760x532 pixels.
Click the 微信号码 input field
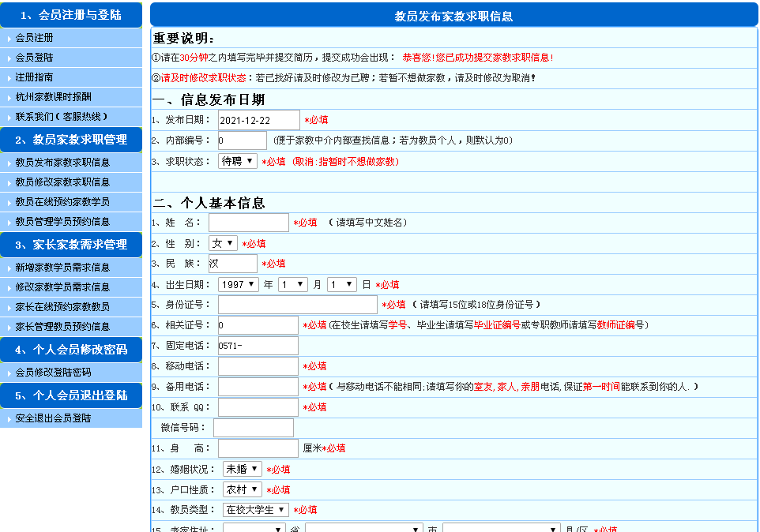(254, 428)
